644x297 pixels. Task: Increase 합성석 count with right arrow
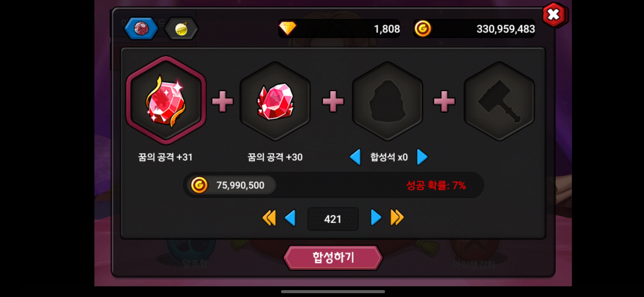coord(422,157)
